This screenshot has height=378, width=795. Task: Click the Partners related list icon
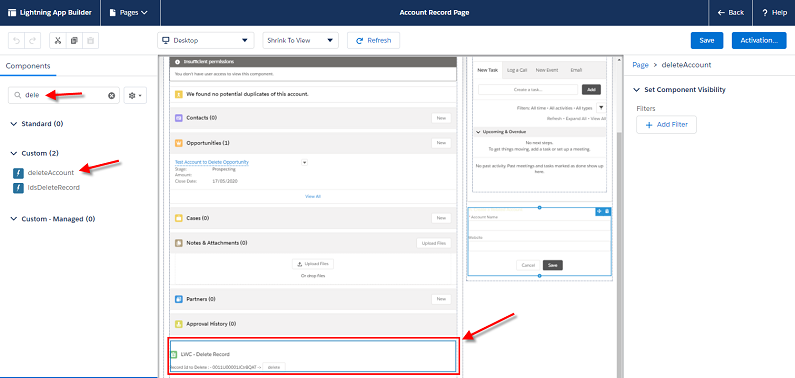point(178,299)
